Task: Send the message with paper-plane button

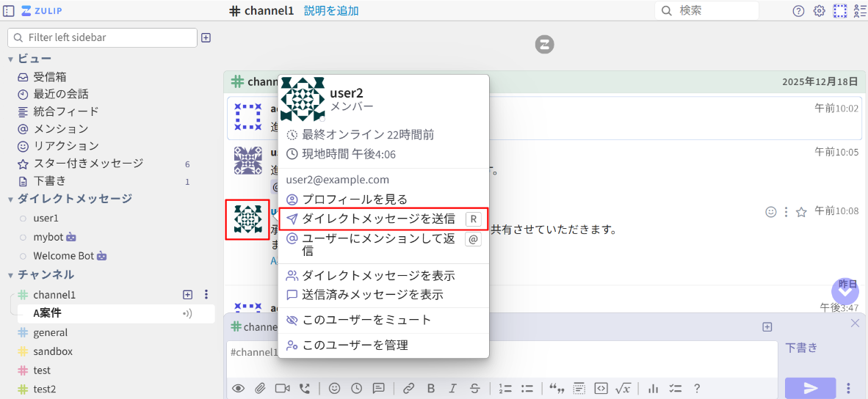Action: coord(811,387)
